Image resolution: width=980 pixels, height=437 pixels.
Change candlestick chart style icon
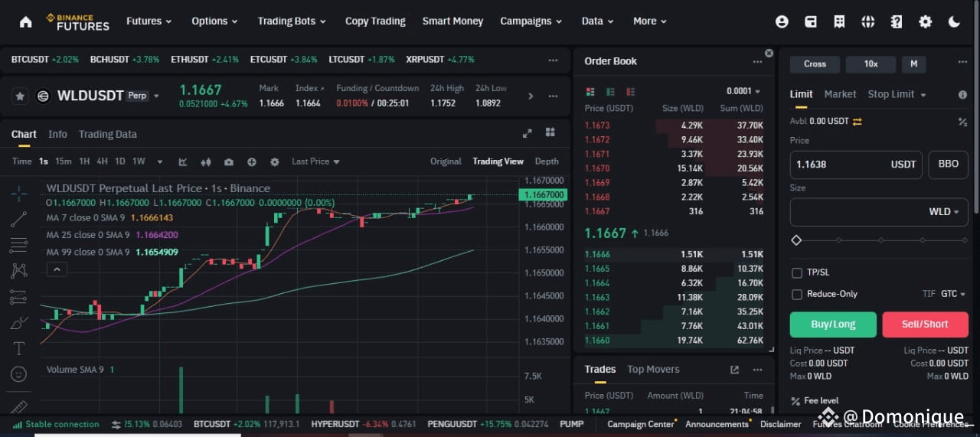click(x=206, y=161)
